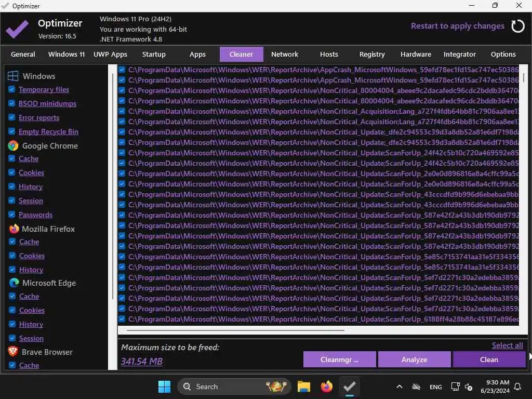Click the Select all link
This screenshot has width=532, height=399.
tap(507, 345)
